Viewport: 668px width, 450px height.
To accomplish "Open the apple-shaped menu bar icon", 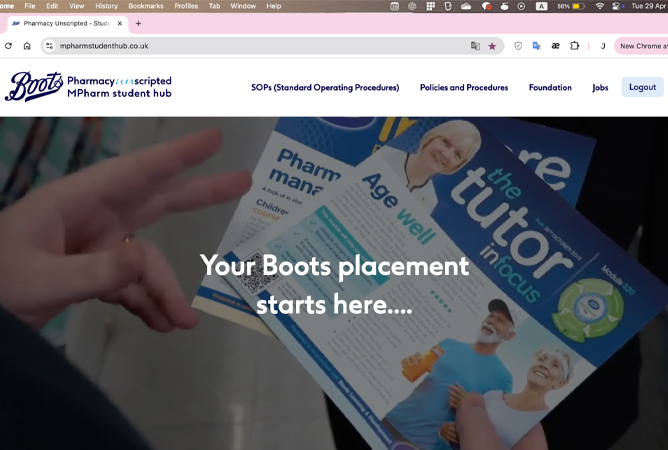I will click(x=504, y=6).
